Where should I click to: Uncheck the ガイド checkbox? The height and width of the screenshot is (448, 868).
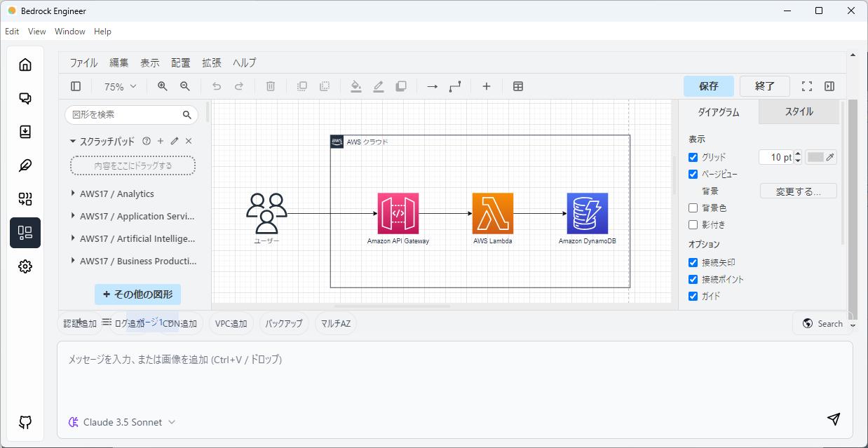coord(693,297)
